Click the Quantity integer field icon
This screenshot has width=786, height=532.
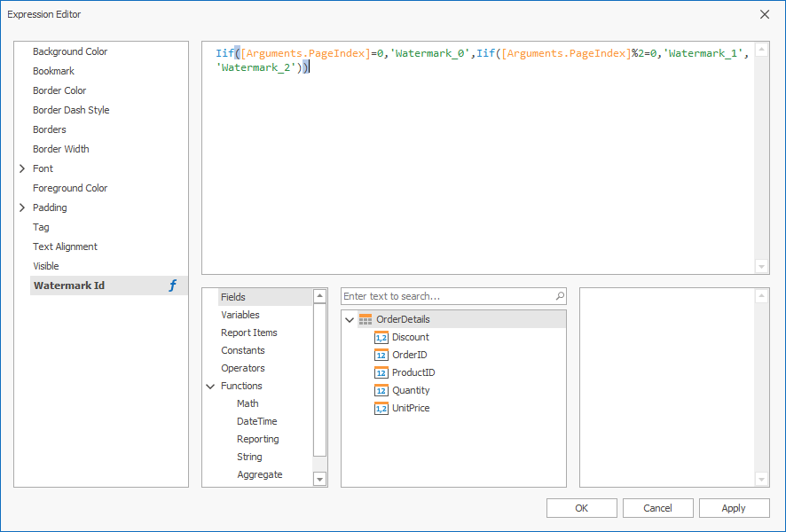381,390
